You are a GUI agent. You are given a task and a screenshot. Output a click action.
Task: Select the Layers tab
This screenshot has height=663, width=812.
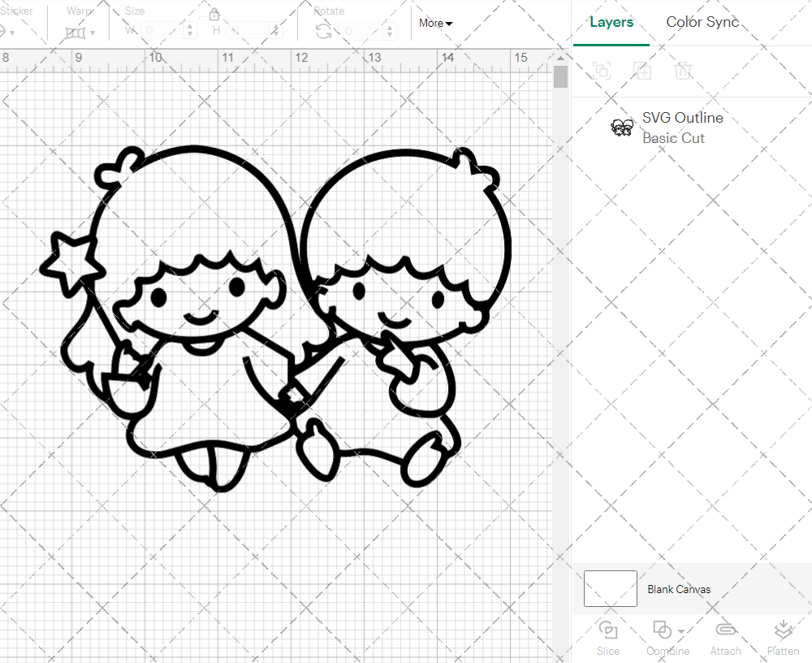click(611, 22)
